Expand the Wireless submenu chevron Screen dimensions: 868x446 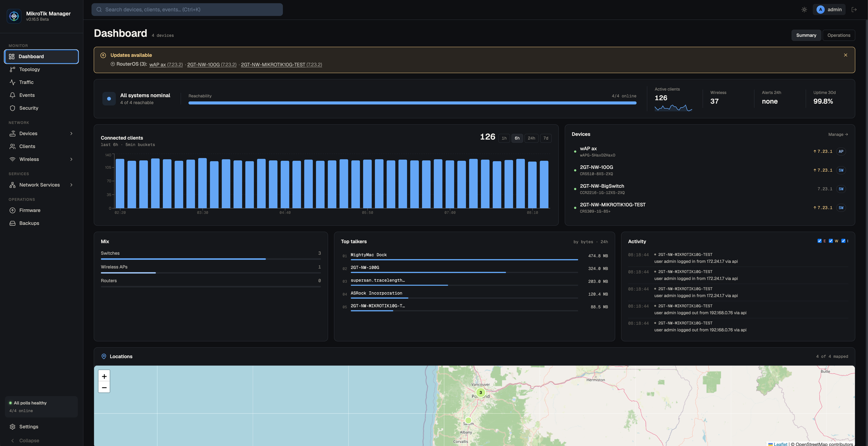pyautogui.click(x=71, y=160)
